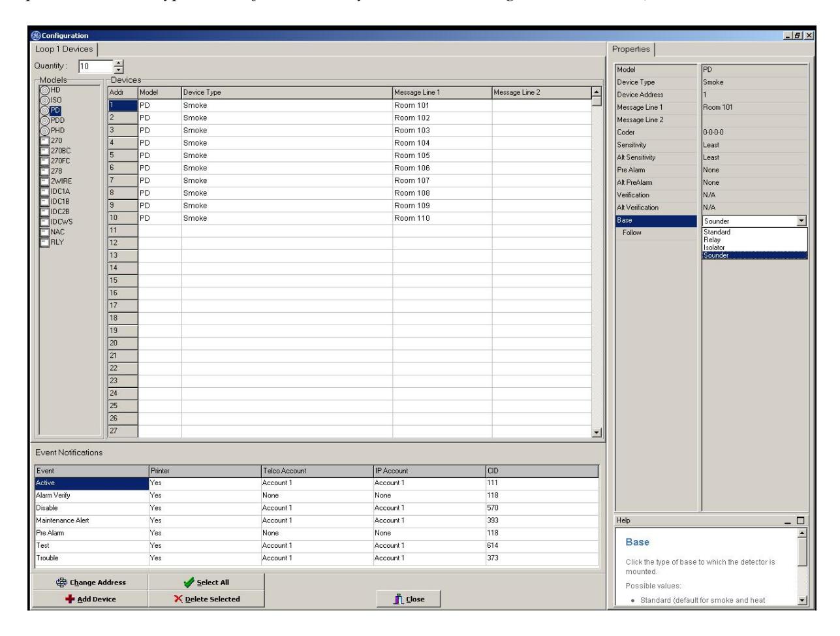Select the PHD detector model icon
This screenshot has height=636, width=840.
click(x=45, y=131)
